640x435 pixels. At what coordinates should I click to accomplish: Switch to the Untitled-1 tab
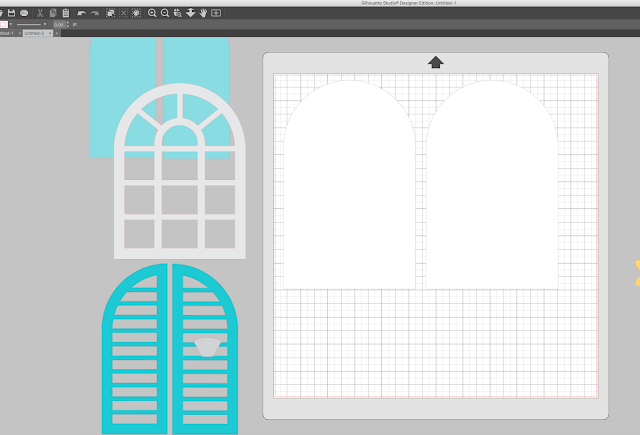(x=7, y=33)
